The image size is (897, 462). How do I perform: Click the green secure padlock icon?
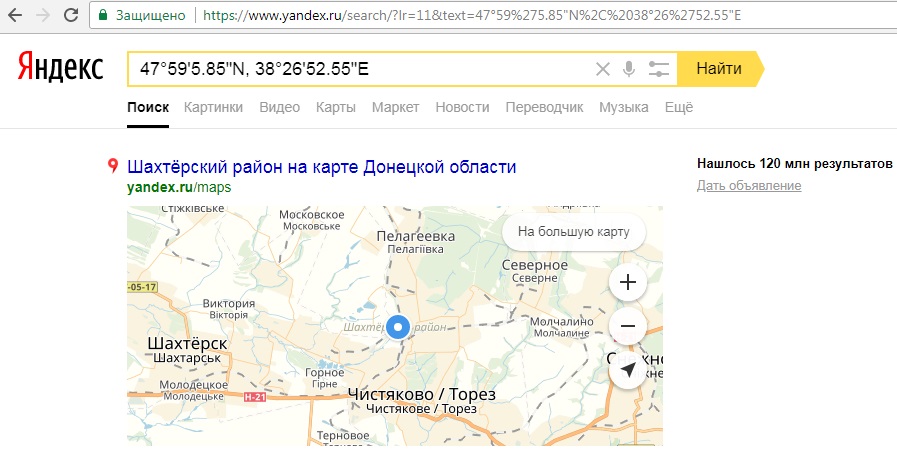tap(103, 16)
